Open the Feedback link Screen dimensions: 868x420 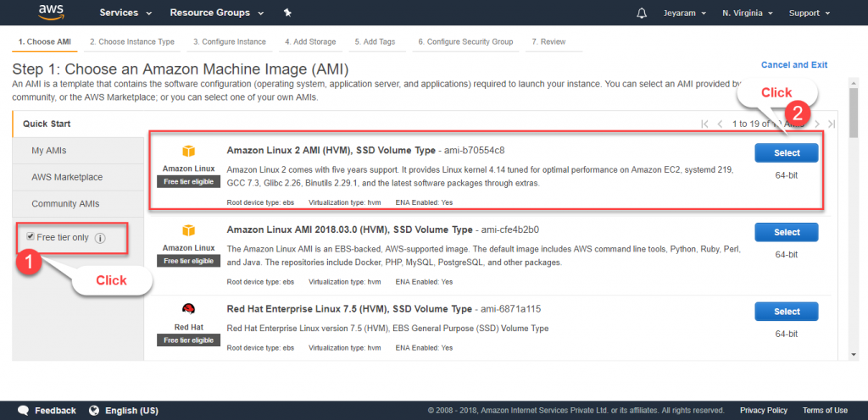click(55, 411)
